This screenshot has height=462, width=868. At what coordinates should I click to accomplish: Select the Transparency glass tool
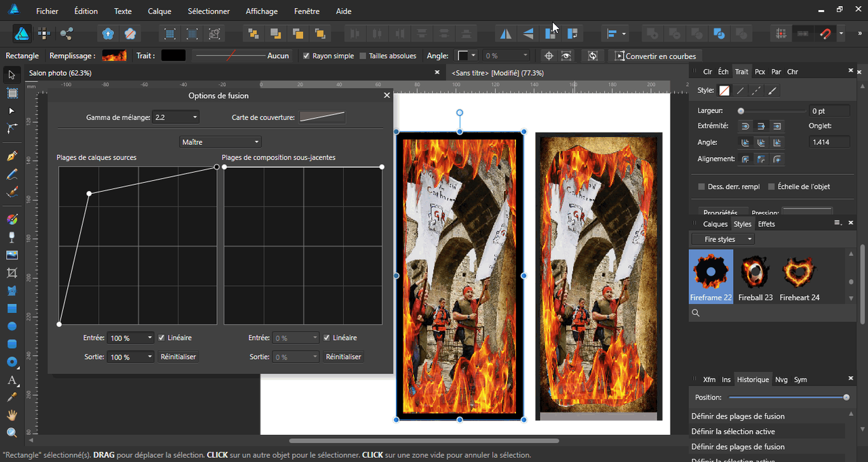tap(12, 237)
